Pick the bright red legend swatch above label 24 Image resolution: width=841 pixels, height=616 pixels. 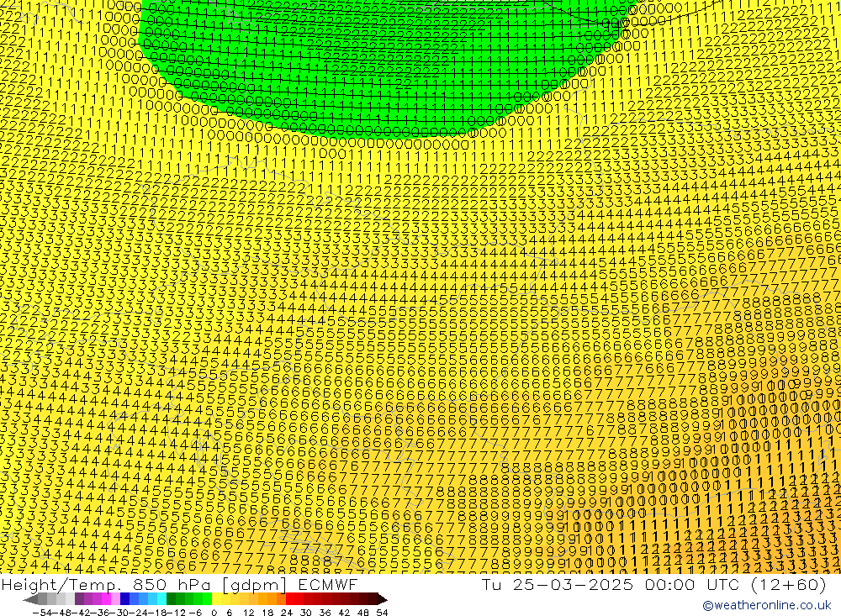pos(290,599)
